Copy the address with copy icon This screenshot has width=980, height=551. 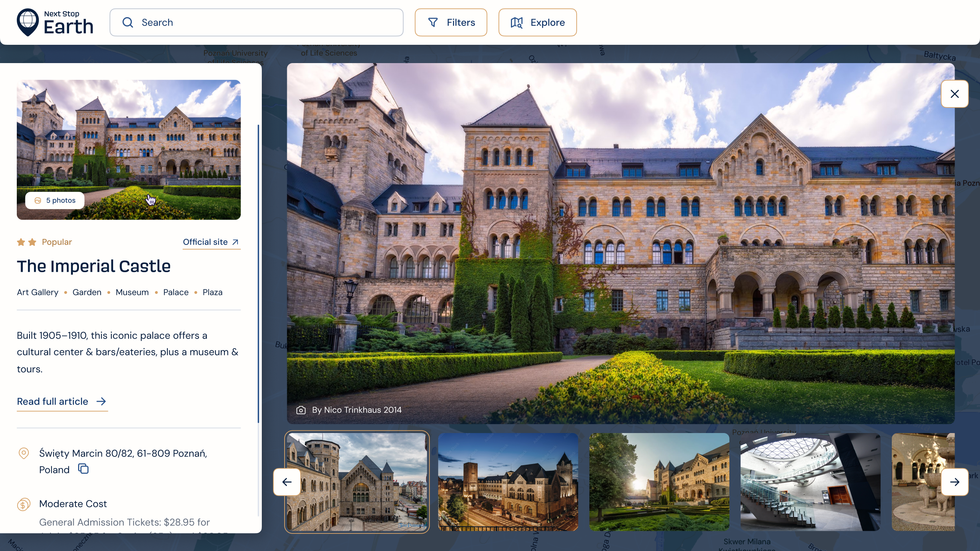click(x=83, y=469)
